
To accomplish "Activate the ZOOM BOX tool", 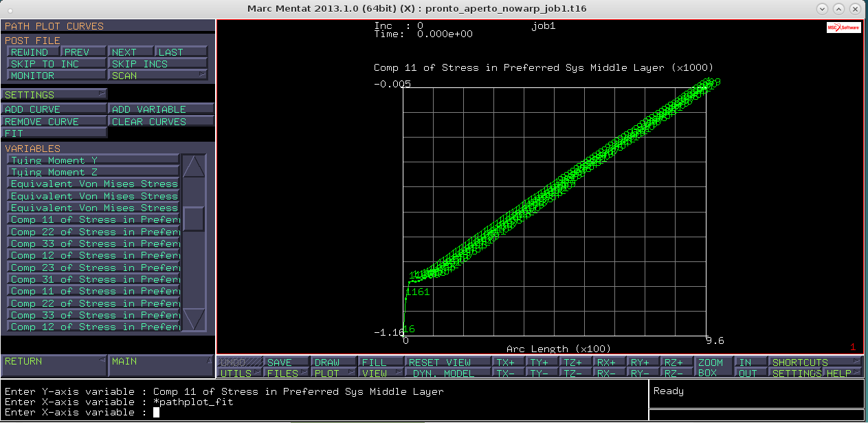I will point(713,367).
